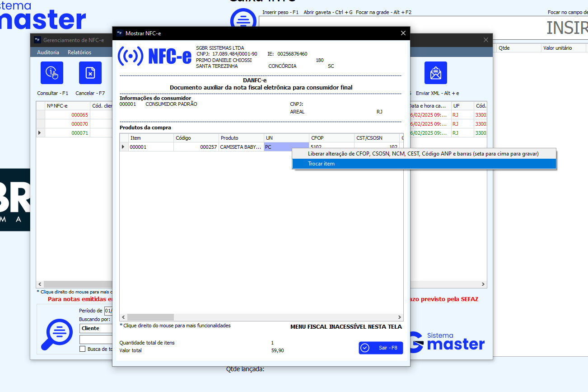Image resolution: width=588 pixels, height=392 pixels.
Task: Click the Código column header in products grid
Action: [x=196, y=138]
